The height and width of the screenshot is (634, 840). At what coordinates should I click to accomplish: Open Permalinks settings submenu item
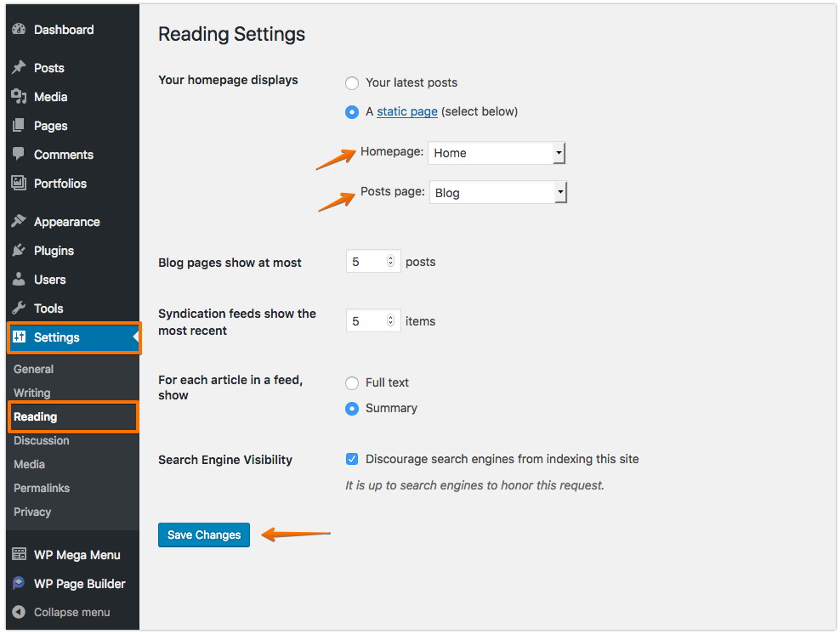point(42,488)
